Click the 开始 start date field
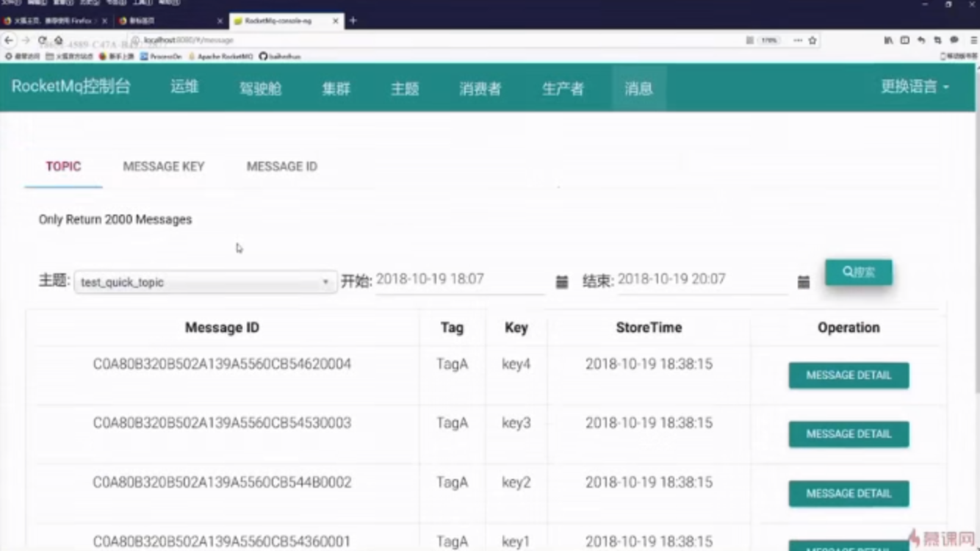980x551 pixels. click(x=460, y=280)
